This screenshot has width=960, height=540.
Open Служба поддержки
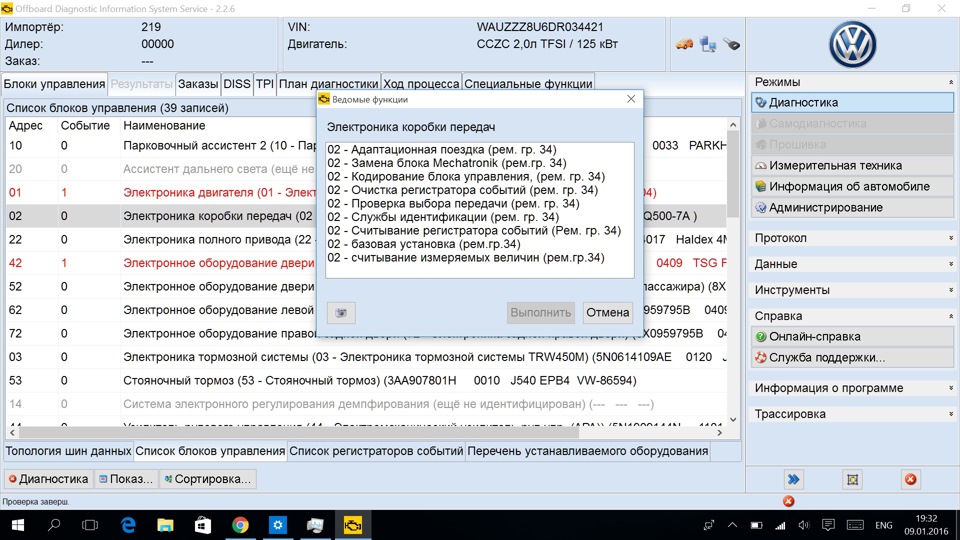coord(852,358)
